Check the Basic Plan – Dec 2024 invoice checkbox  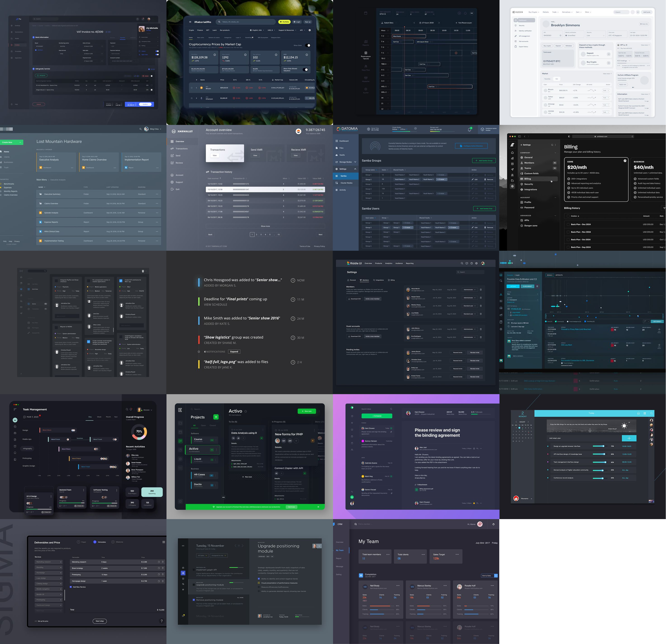[568, 224]
